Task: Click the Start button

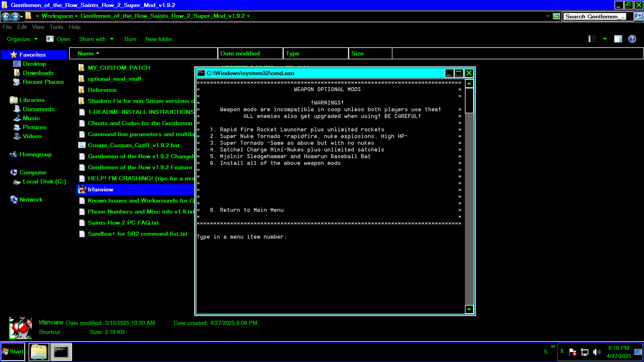Action: pyautogui.click(x=13, y=352)
